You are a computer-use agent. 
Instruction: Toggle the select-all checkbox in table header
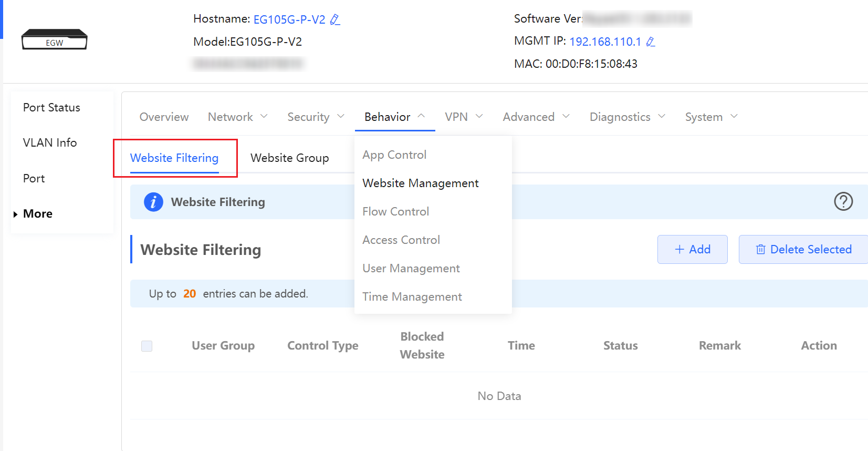click(147, 346)
